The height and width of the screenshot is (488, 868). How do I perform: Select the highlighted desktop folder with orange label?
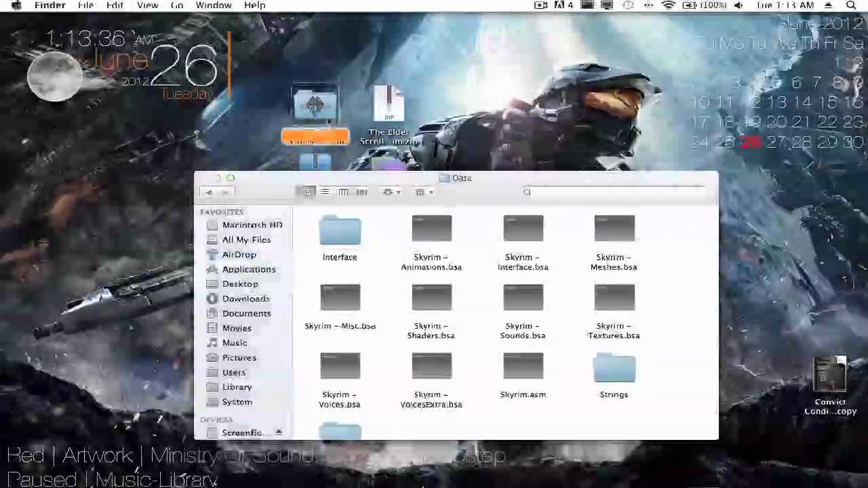pos(315,105)
